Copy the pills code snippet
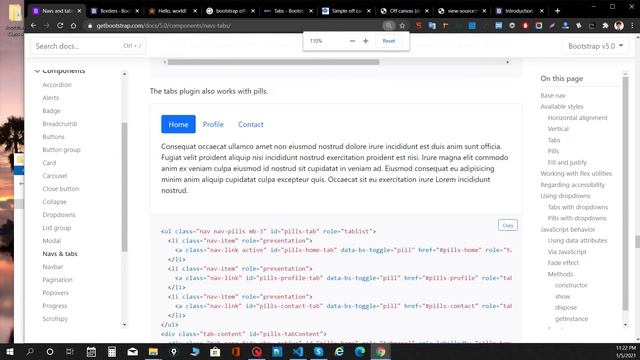Viewport: 640px width, 360px height. (508, 225)
